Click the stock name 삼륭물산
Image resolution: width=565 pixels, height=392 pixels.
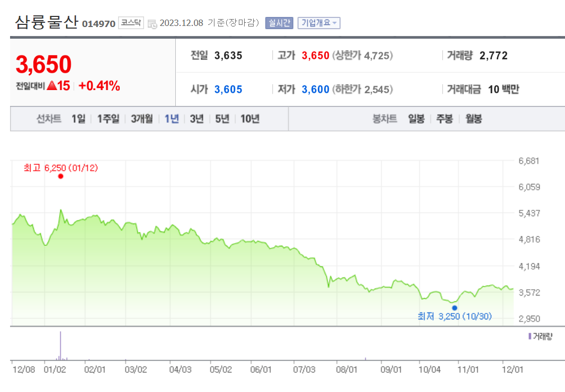[x=47, y=22]
